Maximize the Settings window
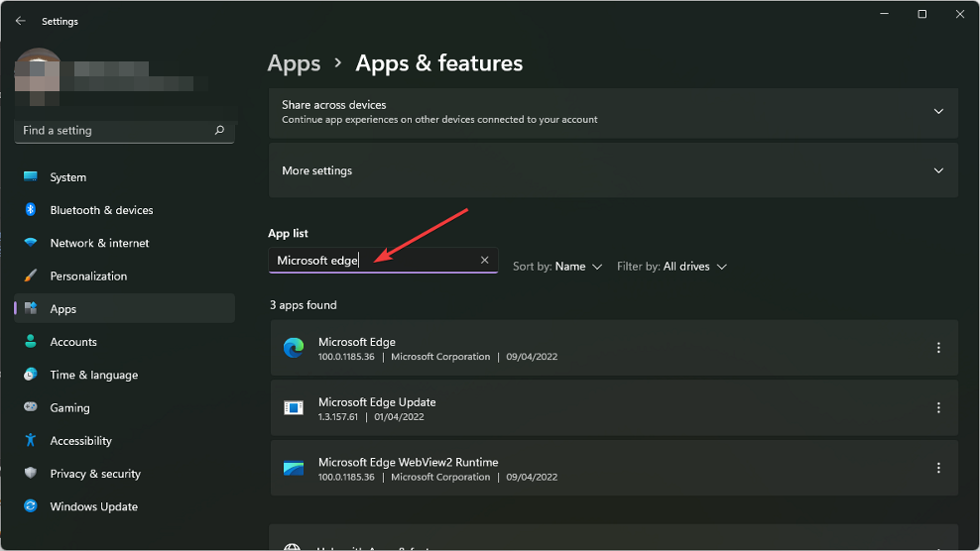 click(921, 14)
